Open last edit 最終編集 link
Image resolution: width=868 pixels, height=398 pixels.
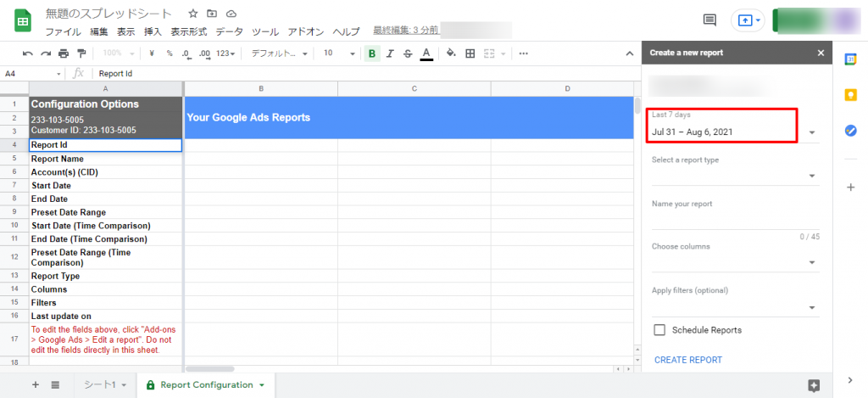(x=406, y=31)
